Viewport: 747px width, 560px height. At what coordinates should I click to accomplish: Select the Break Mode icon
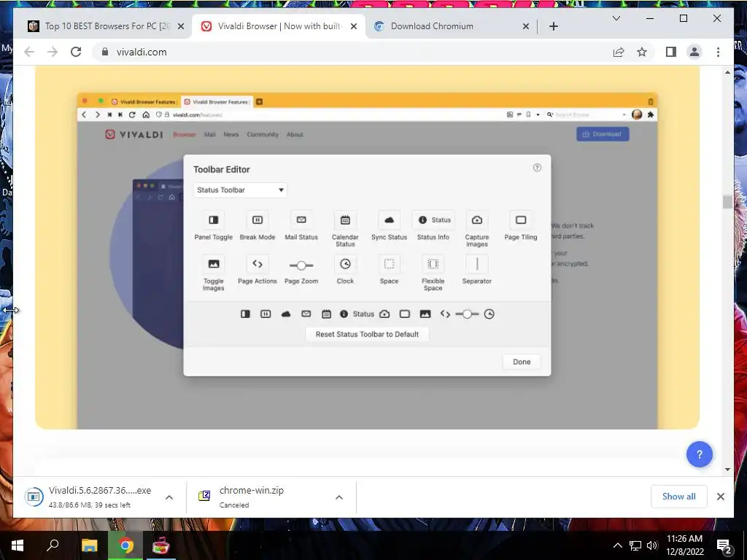coord(258,220)
